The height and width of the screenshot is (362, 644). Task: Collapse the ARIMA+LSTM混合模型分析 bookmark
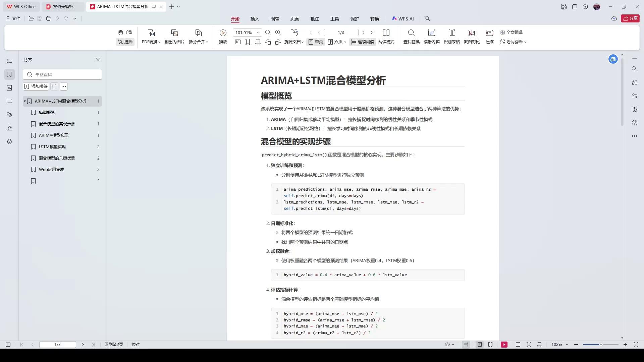25,101
